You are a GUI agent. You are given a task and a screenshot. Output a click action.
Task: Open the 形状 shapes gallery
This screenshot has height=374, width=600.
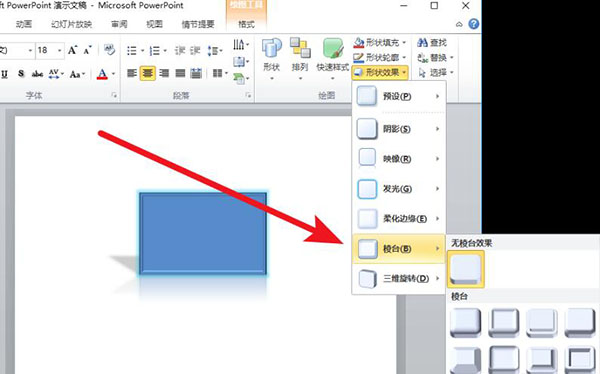(x=272, y=58)
